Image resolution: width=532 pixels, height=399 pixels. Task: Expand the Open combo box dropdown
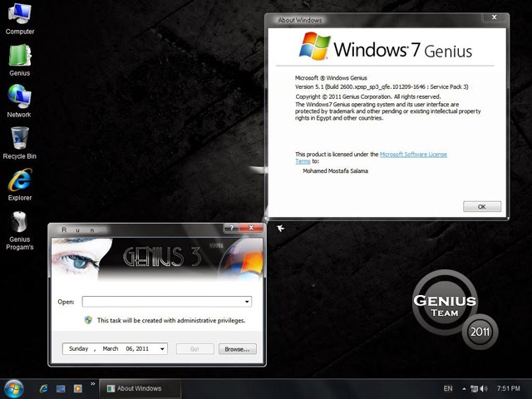(247, 301)
